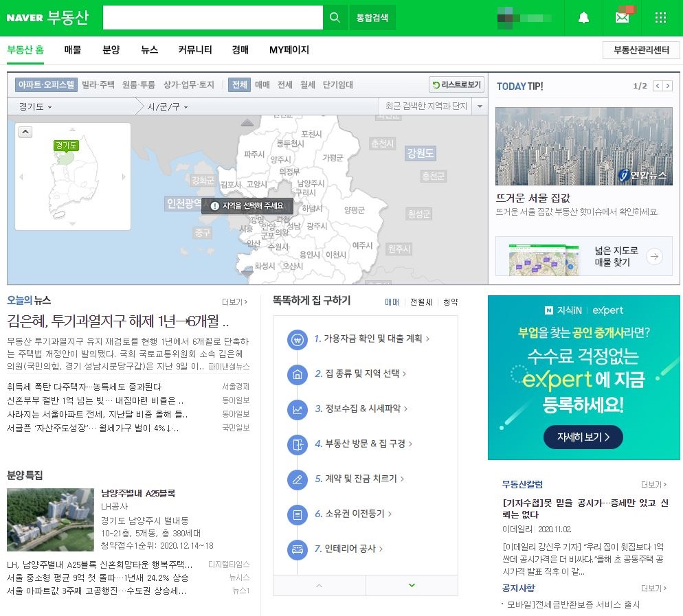This screenshot has width=683, height=616.
Task: Open the 뉴스 menu
Action: 149,49
